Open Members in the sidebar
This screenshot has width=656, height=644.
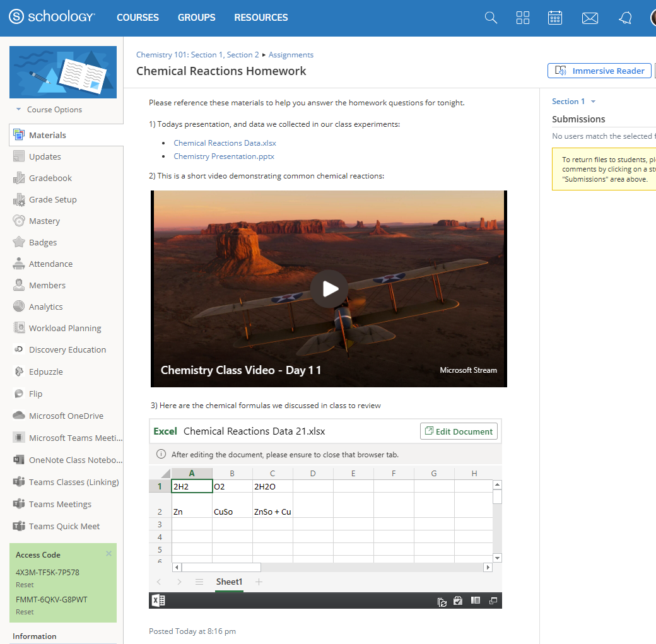[47, 285]
